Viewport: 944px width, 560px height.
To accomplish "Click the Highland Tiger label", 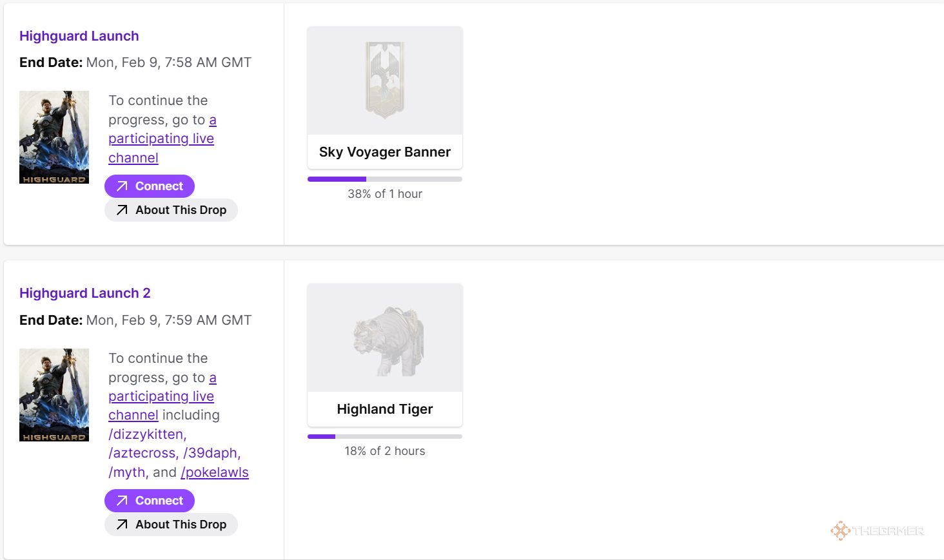I will [385, 409].
